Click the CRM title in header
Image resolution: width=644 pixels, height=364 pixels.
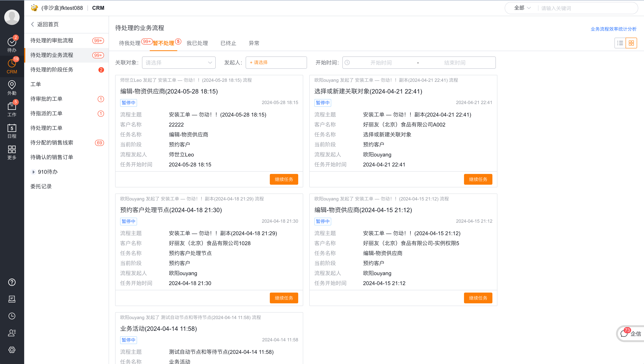(x=98, y=8)
